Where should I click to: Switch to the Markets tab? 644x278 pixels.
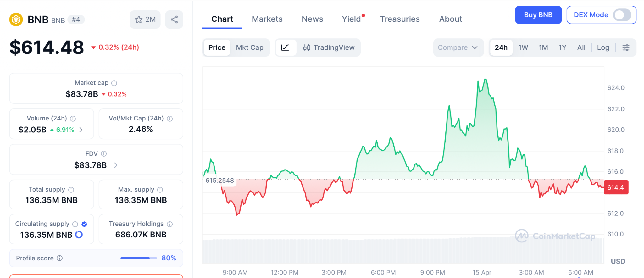coord(267,19)
